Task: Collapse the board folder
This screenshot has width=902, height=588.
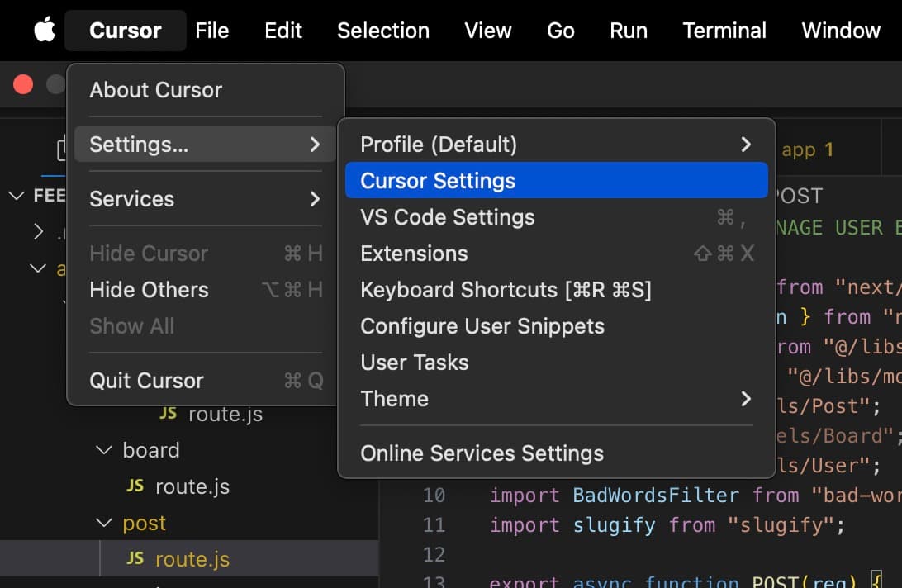Action: [x=103, y=450]
